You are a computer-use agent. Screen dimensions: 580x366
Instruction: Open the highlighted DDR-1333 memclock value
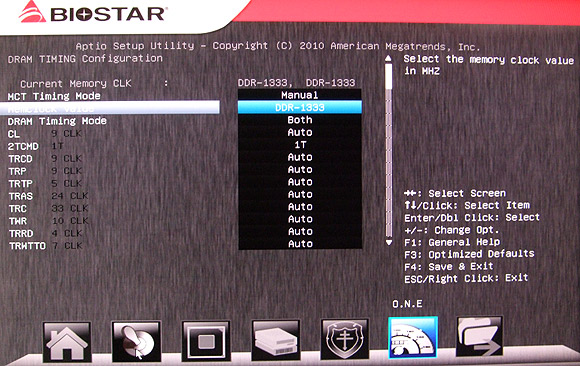point(300,107)
